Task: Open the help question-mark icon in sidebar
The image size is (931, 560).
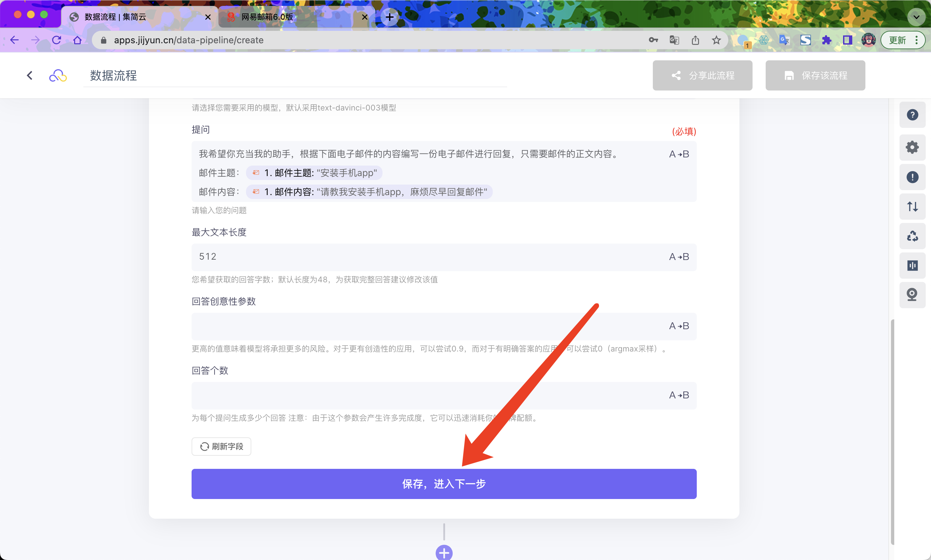Action: [x=912, y=115]
